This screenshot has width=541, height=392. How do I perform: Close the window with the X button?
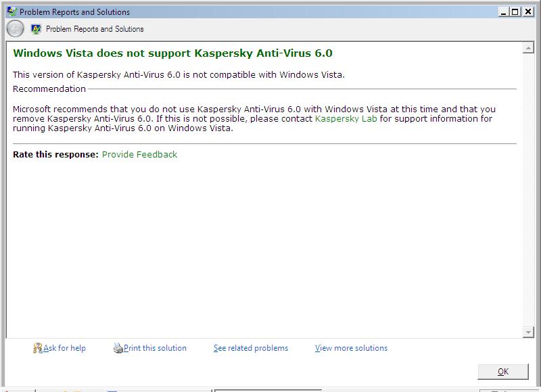[527, 12]
